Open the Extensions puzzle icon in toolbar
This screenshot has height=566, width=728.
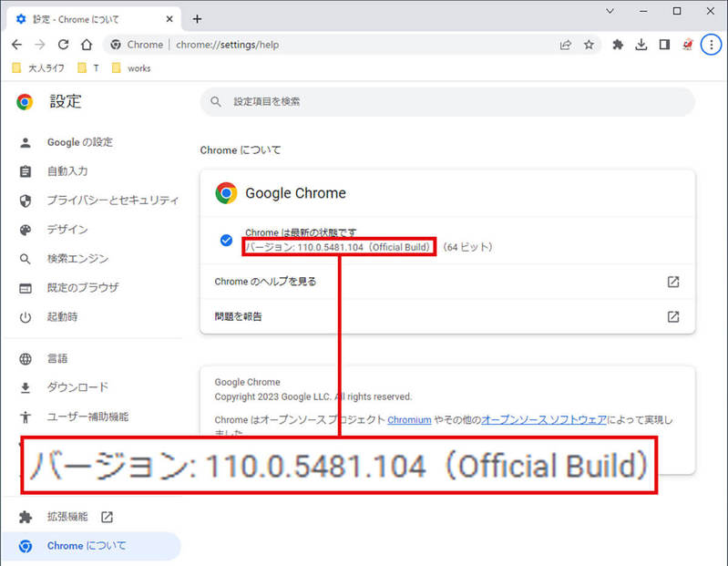point(618,45)
